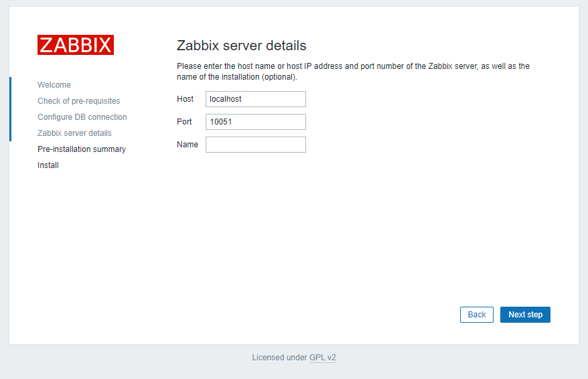The image size is (588, 379).
Task: Jump to Pre-installation summary step
Action: pos(82,149)
